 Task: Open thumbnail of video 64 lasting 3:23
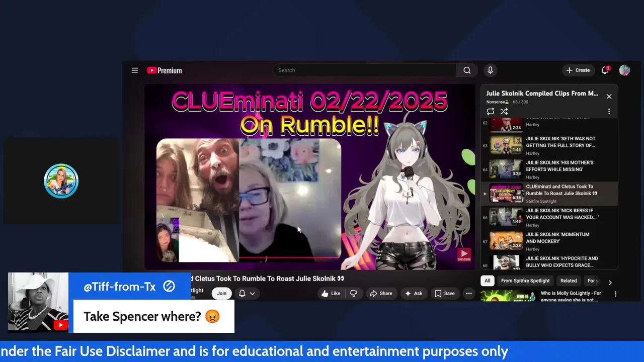tap(506, 169)
